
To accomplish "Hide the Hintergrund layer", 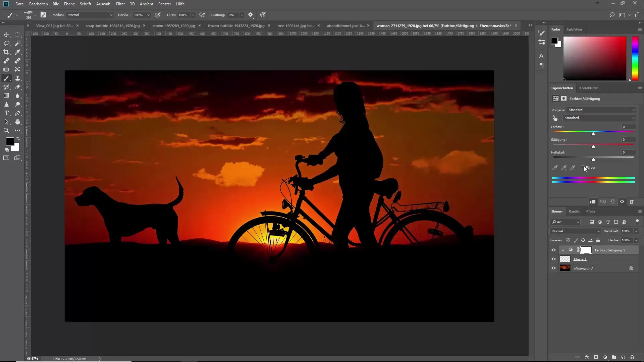I will 553,268.
